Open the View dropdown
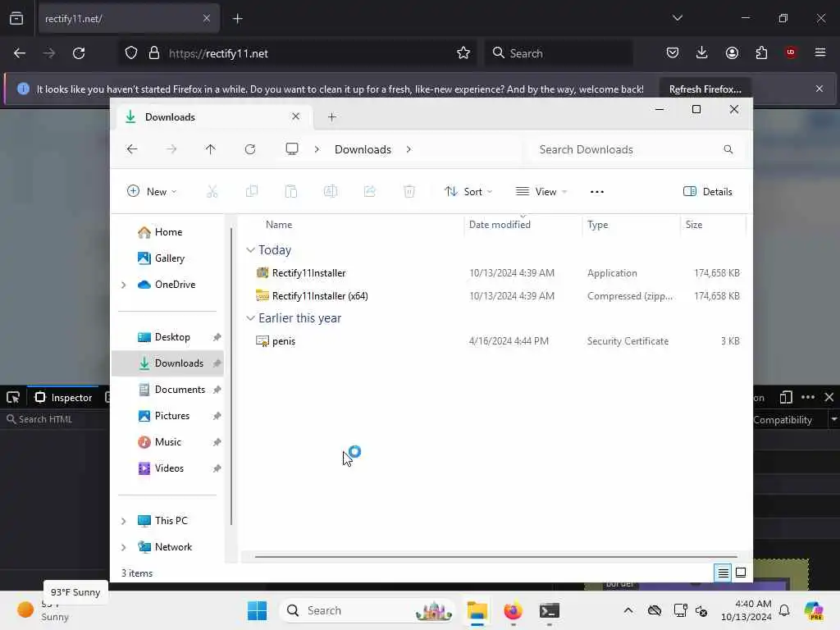Viewport: 840px width, 630px height. coord(541,192)
